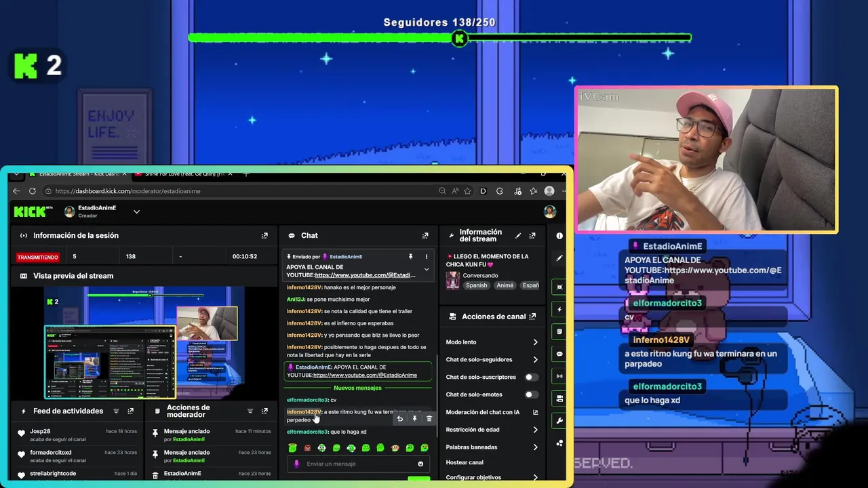This screenshot has width=868, height=488.
Task: Click the Animé stream tag
Action: [505, 285]
